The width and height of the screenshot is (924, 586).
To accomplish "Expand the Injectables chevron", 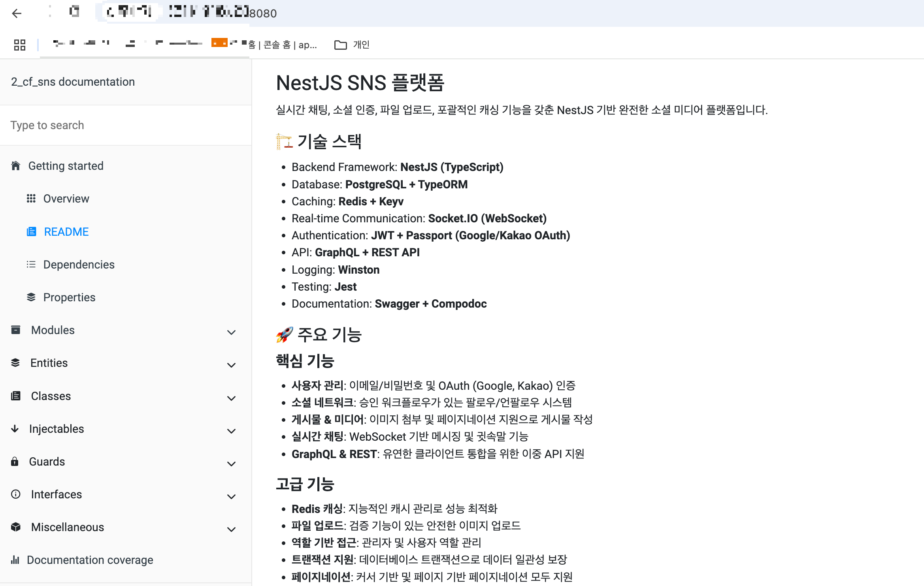I will [x=232, y=431].
